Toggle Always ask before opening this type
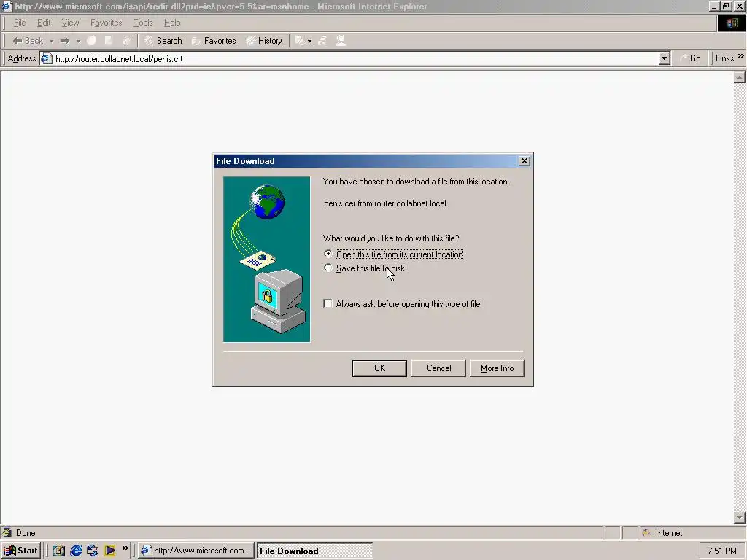 [328, 304]
